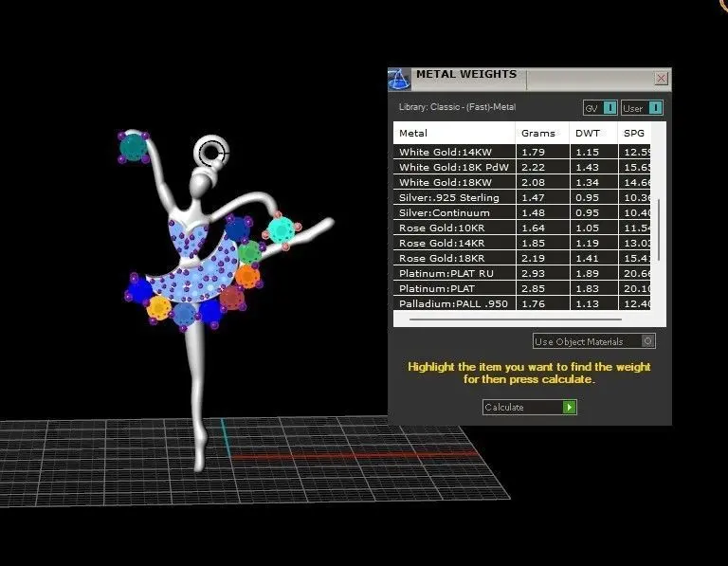The height and width of the screenshot is (566, 728).
Task: Select the Rose Gold:14KR row
Action: click(522, 243)
